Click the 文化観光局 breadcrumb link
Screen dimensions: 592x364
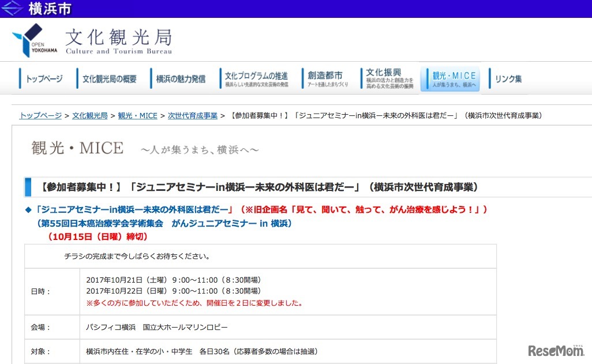pyautogui.click(x=89, y=115)
